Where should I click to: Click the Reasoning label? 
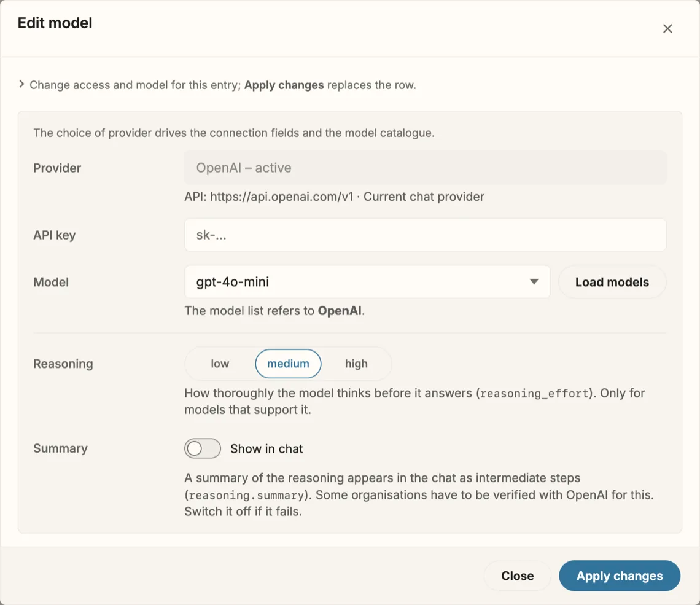63,364
